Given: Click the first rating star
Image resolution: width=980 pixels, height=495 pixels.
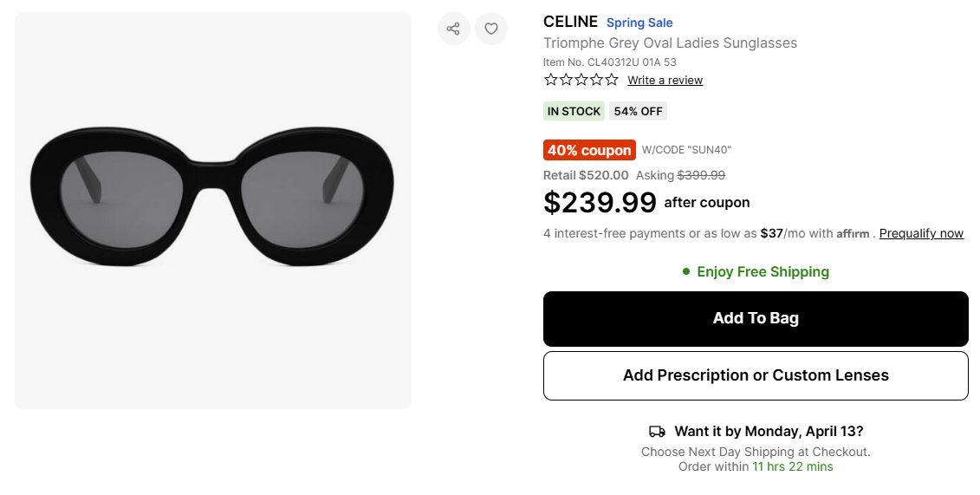Looking at the screenshot, I should pyautogui.click(x=551, y=80).
